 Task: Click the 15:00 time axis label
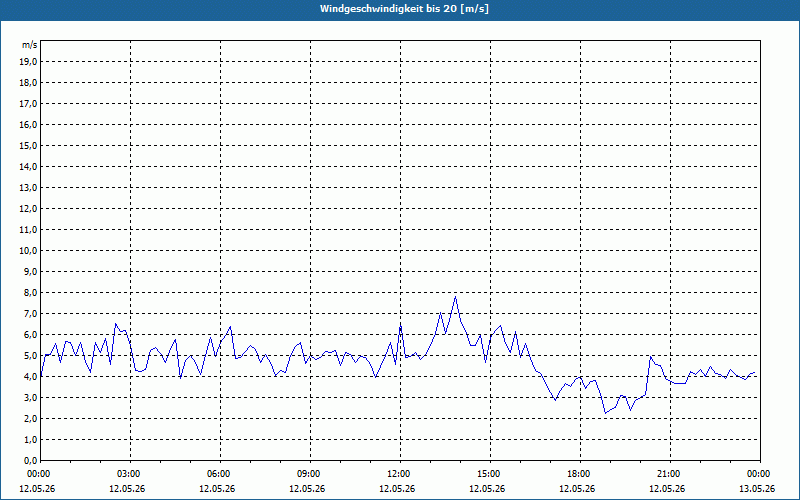490,474
